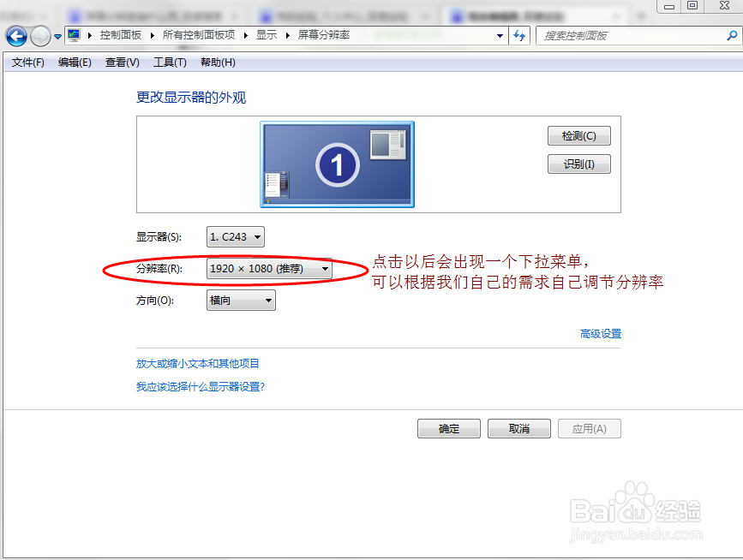Open the 查看(V) menu
The image size is (743, 560).
123,63
